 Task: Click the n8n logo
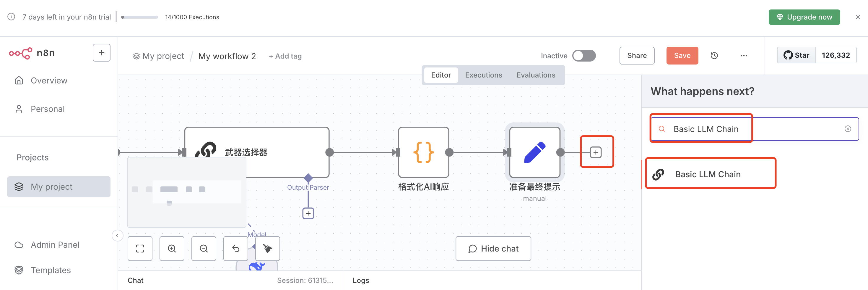click(x=32, y=53)
